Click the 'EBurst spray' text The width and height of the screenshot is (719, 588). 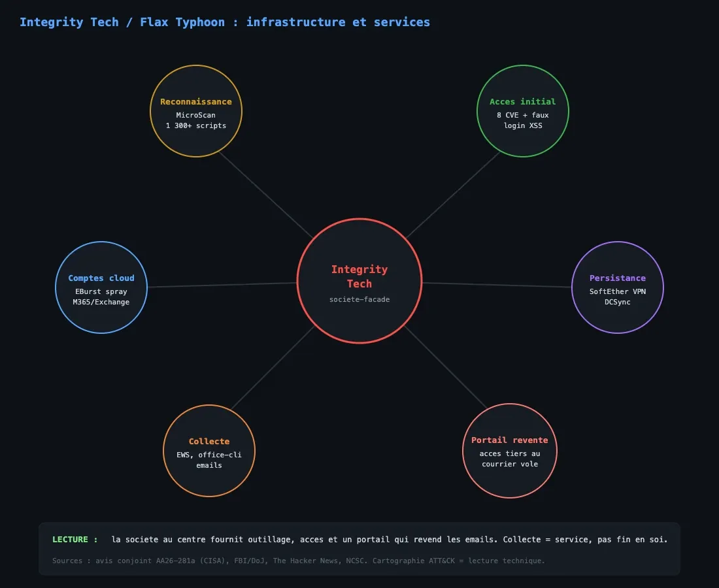[101, 291]
